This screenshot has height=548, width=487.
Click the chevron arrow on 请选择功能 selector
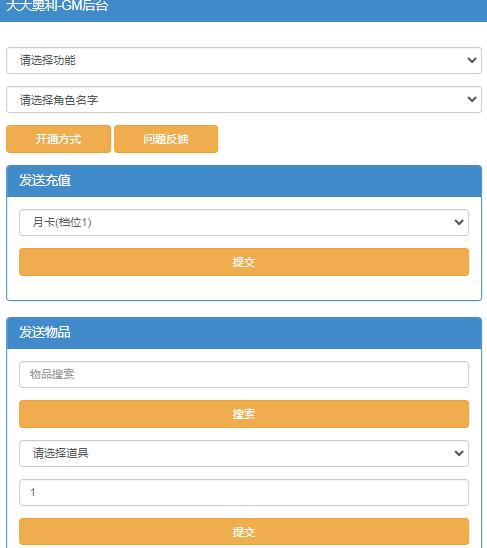pyautogui.click(x=472, y=60)
